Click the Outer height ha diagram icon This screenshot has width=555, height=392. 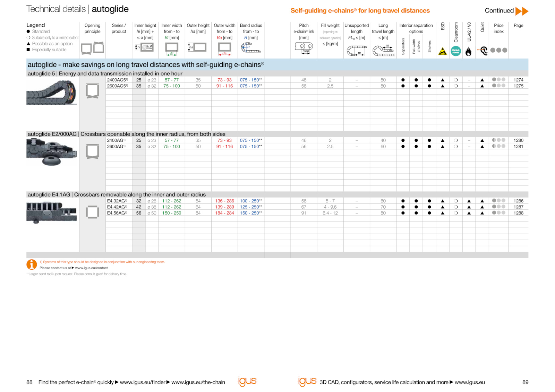pos(197,47)
